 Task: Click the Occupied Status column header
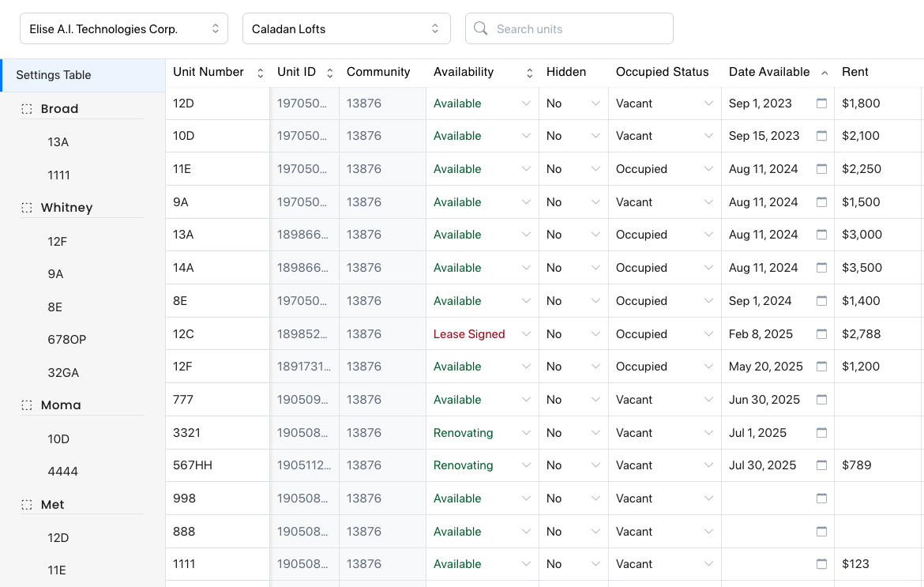pos(663,72)
